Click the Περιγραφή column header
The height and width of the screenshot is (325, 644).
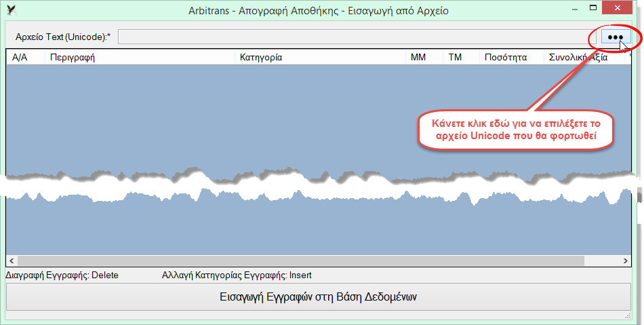pyautogui.click(x=140, y=57)
